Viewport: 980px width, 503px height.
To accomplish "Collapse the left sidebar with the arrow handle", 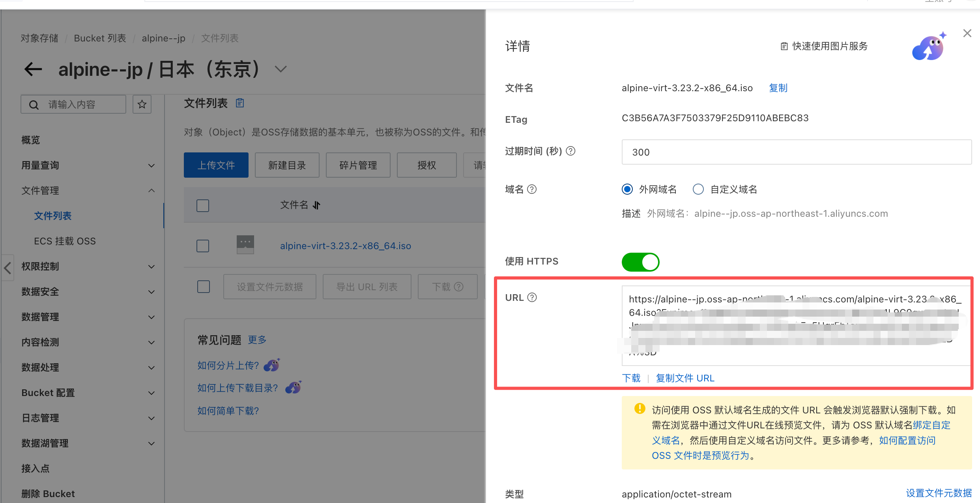I will [7, 268].
